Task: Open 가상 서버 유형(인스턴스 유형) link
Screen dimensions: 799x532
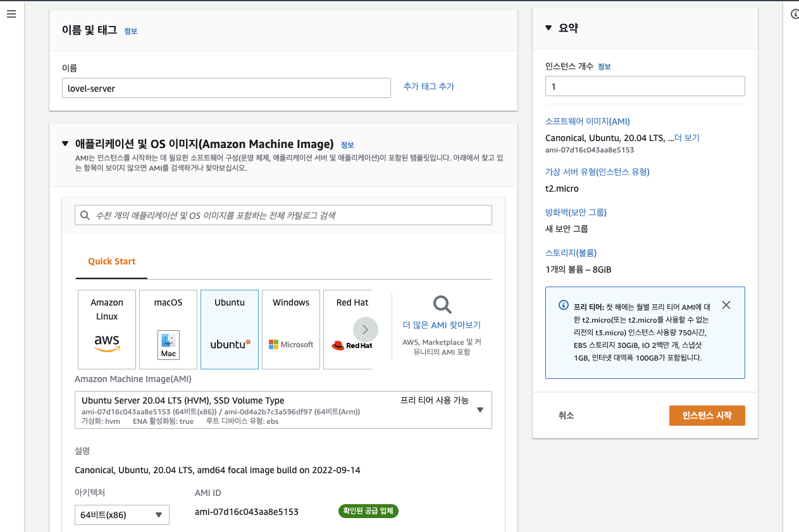Action: [x=597, y=172]
